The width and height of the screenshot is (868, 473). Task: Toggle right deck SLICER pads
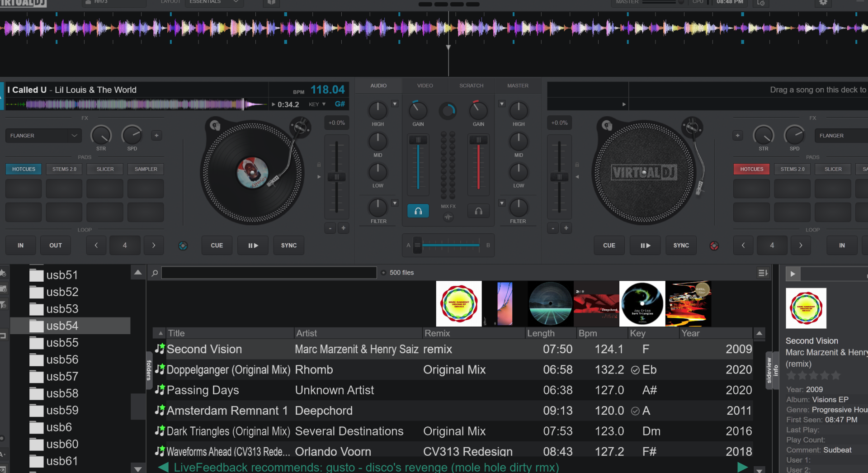tap(833, 169)
